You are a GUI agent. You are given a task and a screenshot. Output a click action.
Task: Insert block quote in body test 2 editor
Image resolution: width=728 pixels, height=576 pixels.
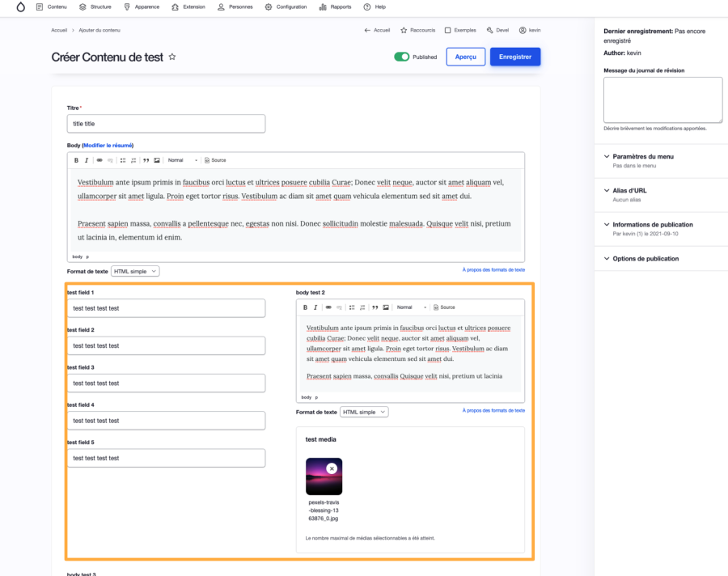coord(375,307)
